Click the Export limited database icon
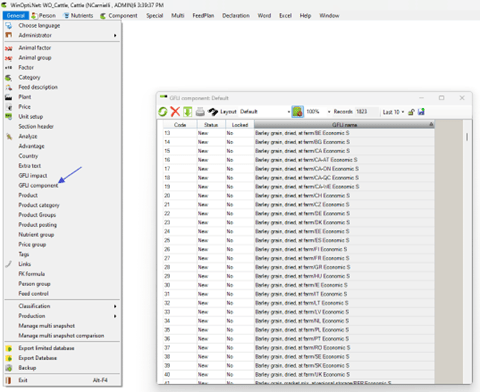This screenshot has height=392, width=480. 9,348
